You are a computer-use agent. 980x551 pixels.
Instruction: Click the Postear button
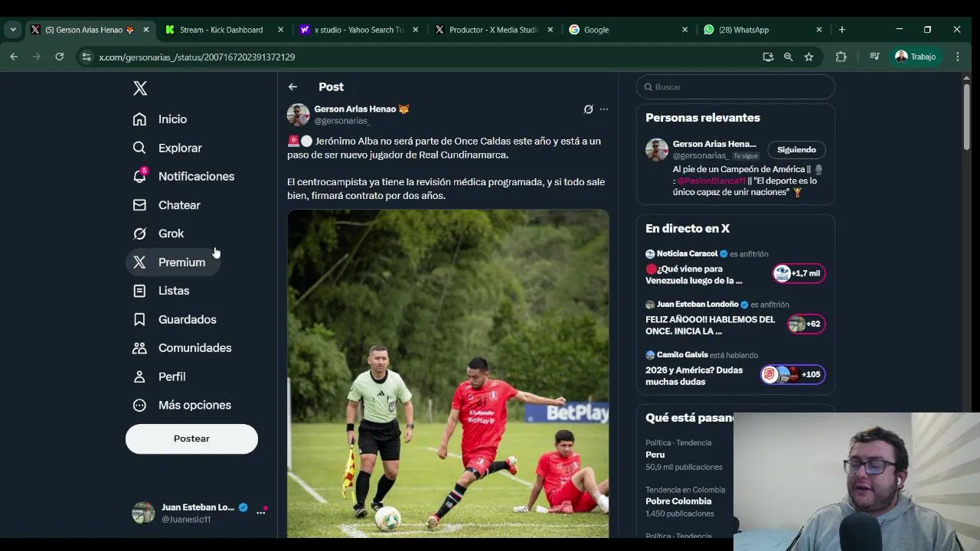(x=191, y=439)
